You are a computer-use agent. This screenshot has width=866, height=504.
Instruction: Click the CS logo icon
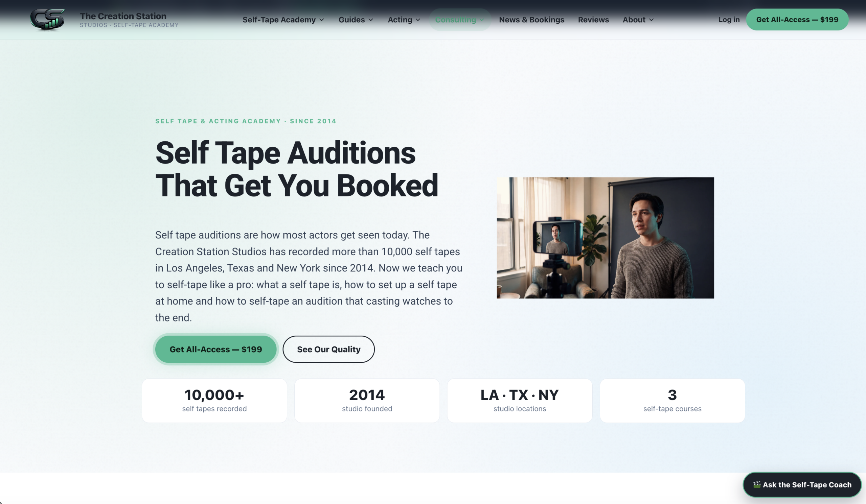[47, 20]
